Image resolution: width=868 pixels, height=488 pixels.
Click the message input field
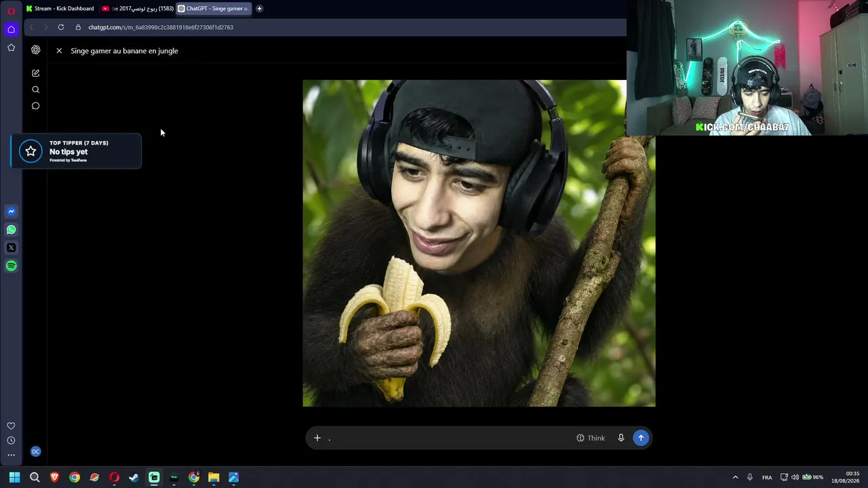pyautogui.click(x=448, y=438)
